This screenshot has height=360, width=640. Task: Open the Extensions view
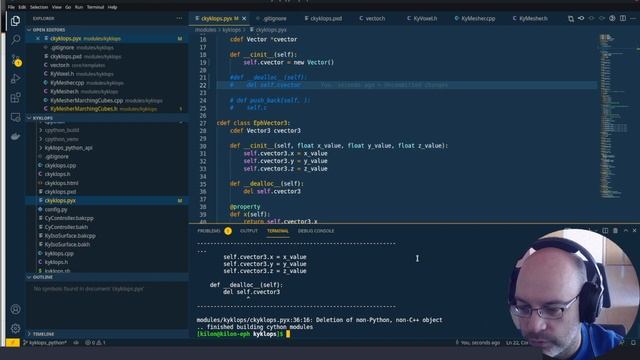16,98
